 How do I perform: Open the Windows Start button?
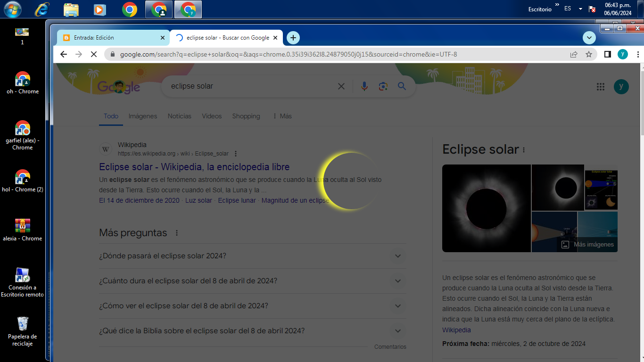[x=12, y=9]
